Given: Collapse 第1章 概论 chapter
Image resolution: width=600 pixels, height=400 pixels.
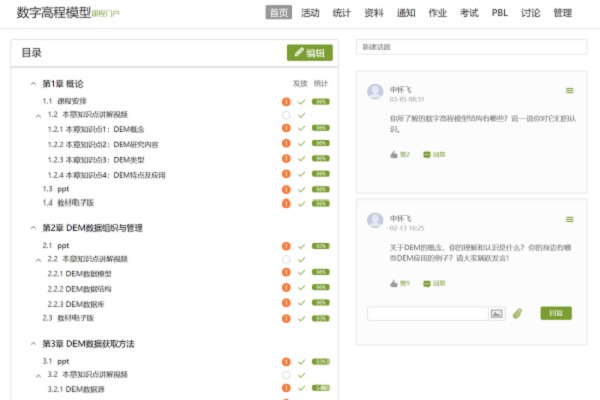Looking at the screenshot, I should point(32,84).
